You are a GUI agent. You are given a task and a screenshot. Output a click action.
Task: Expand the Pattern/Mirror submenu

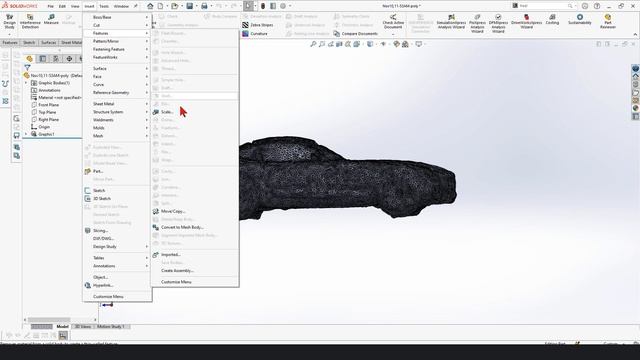pyautogui.click(x=118, y=41)
